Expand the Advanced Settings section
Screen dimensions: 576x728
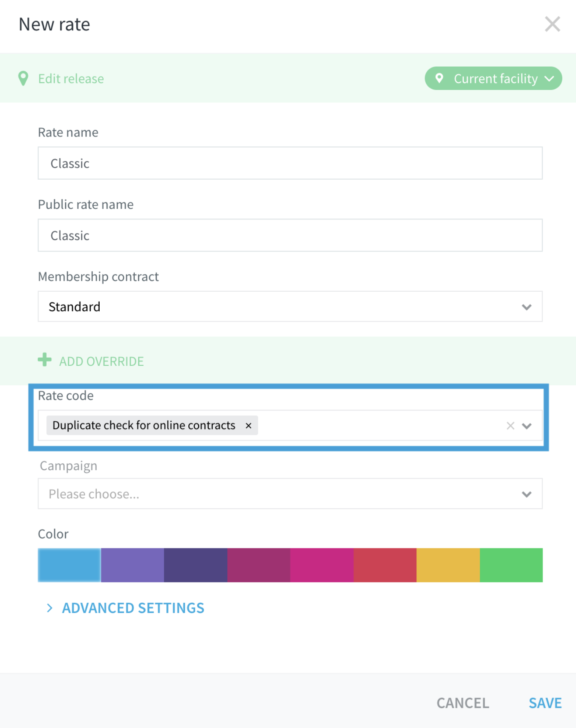point(125,608)
